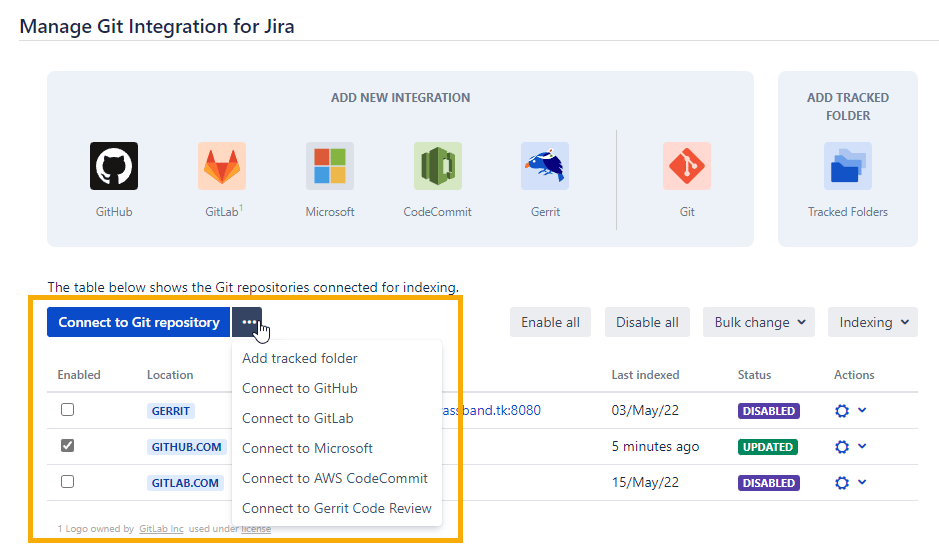Click the Git integration icon

pos(687,166)
